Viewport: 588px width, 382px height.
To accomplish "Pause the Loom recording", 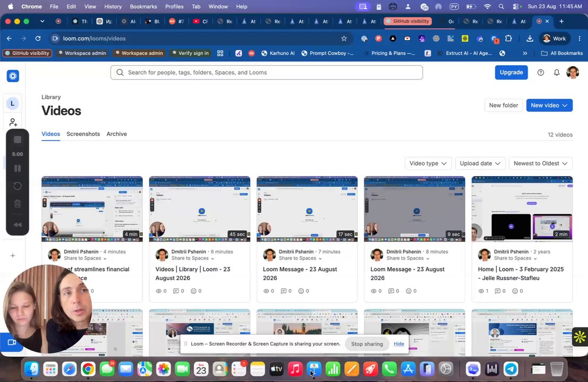I will [x=18, y=169].
